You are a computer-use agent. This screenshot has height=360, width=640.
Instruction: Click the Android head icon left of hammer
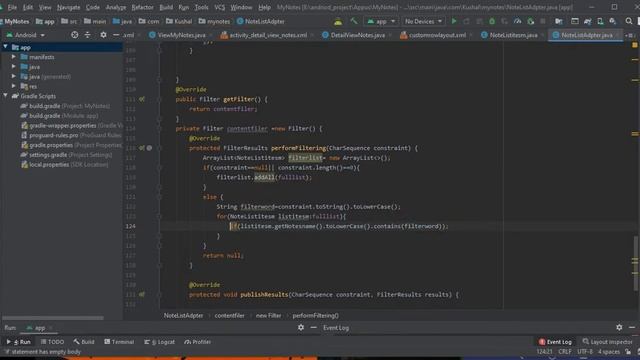pyautogui.click(x=338, y=21)
